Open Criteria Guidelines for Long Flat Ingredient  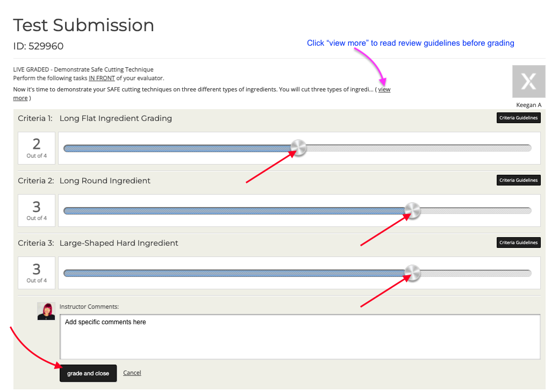click(518, 118)
